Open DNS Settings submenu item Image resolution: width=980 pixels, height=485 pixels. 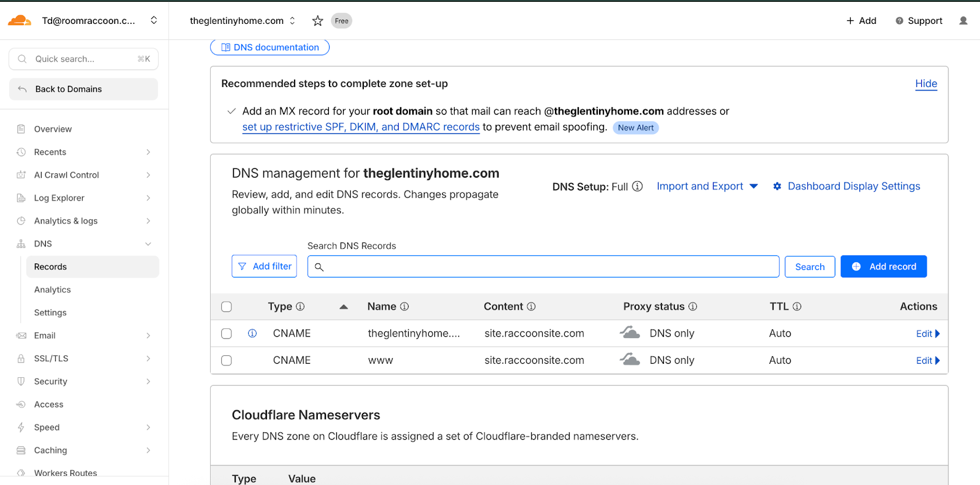point(50,313)
